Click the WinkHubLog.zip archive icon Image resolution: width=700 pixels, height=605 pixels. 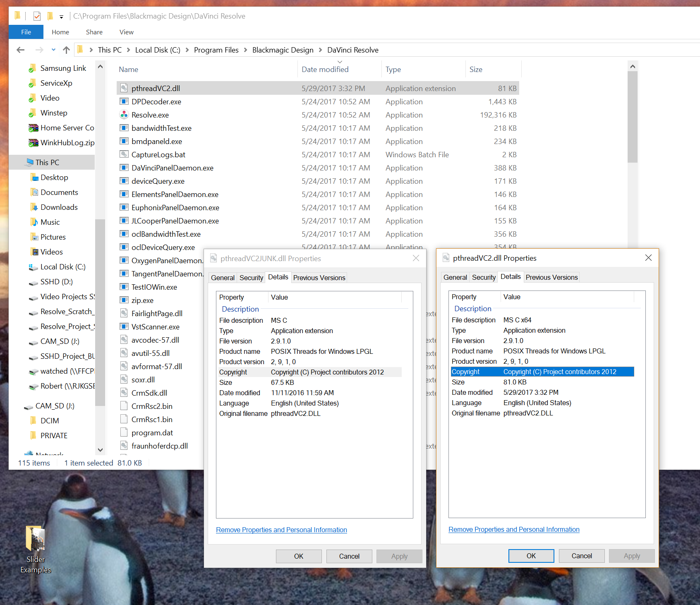tap(33, 143)
